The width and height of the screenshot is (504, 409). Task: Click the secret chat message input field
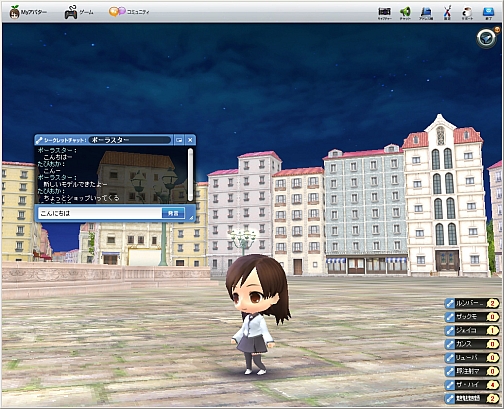(100, 213)
